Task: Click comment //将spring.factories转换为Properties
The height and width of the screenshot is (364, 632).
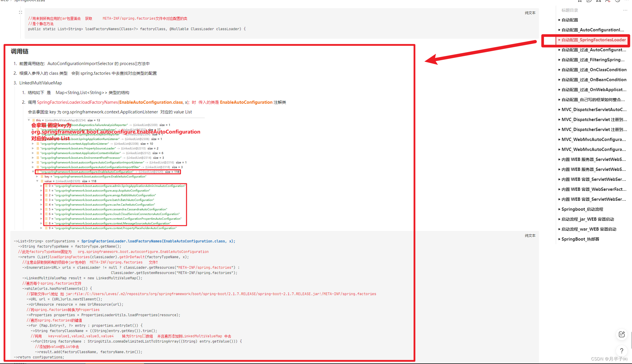Action: point(63,310)
